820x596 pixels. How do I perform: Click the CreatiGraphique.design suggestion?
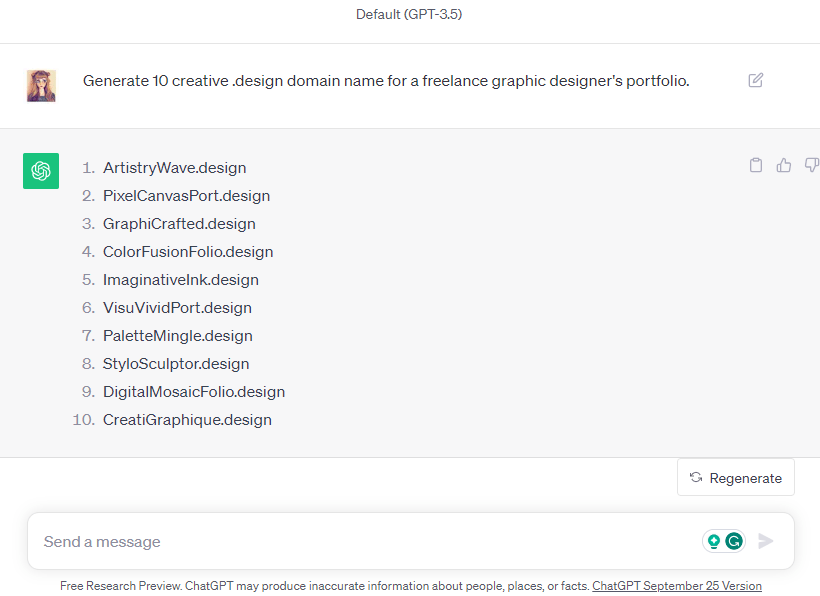click(187, 420)
